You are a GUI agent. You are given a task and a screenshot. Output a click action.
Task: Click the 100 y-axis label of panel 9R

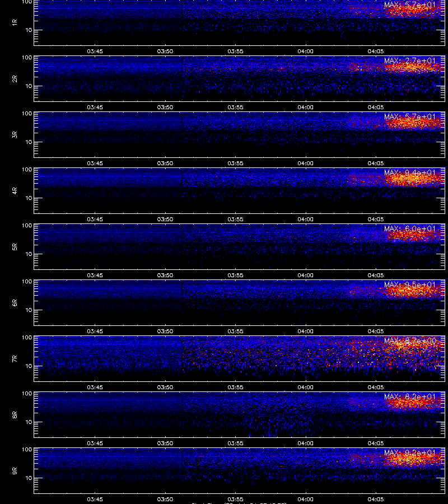[27, 449]
